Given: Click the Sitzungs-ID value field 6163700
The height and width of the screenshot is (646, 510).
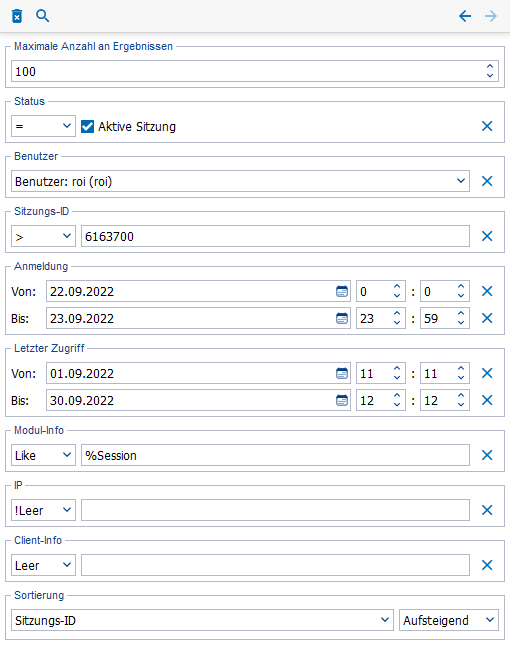Looking at the screenshot, I should coord(275,236).
